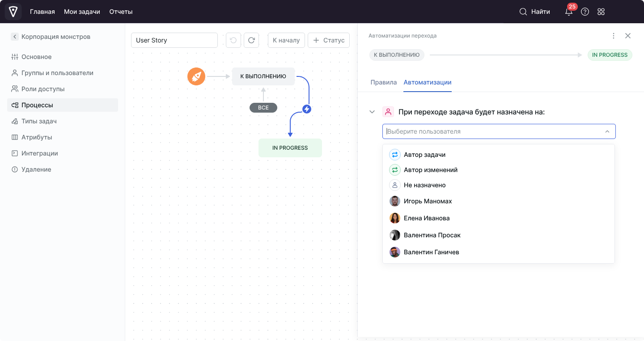
Task: Click the notifications bell icon
Action: coord(569,12)
